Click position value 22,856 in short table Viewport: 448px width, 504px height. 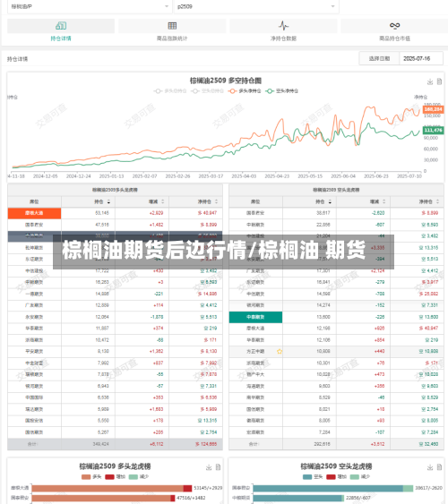point(323,225)
